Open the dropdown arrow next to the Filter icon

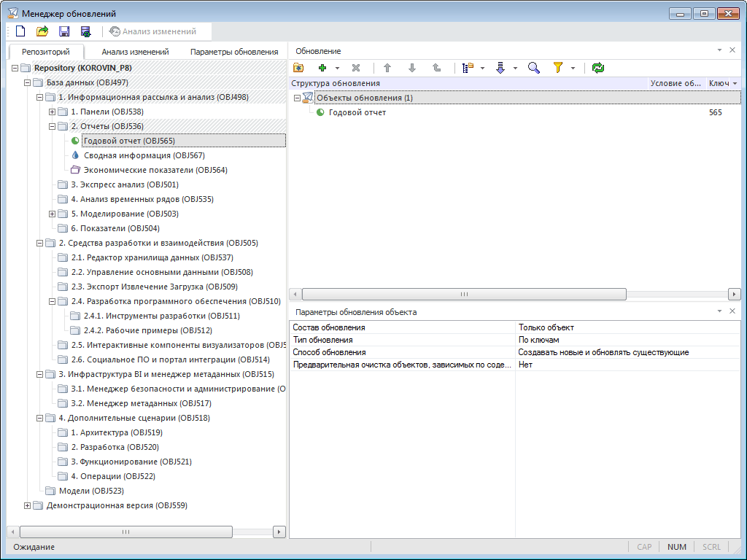tap(573, 68)
